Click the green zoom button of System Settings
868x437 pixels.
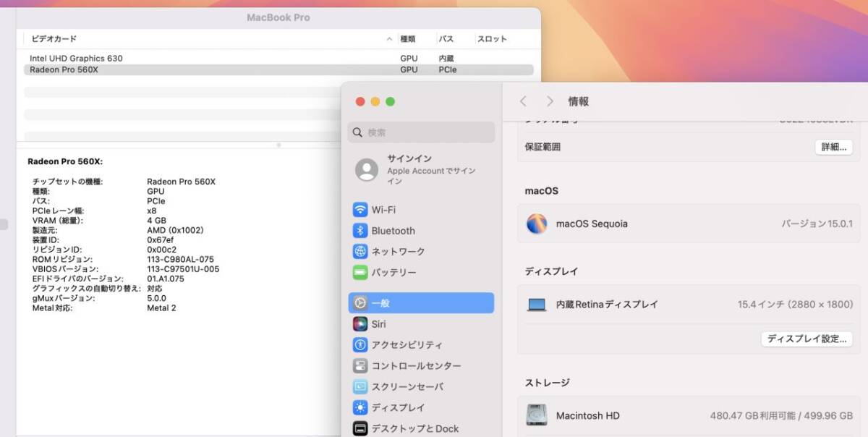(391, 102)
